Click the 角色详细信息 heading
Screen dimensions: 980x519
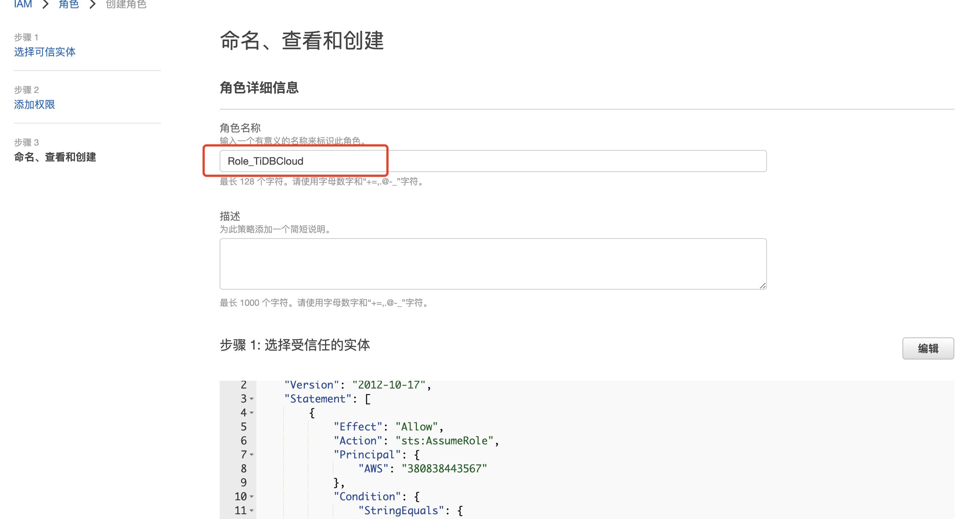pos(259,87)
